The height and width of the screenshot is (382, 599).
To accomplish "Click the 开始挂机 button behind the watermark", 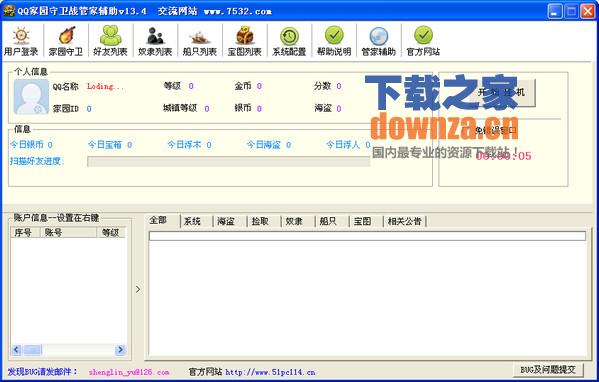I will tap(501, 92).
